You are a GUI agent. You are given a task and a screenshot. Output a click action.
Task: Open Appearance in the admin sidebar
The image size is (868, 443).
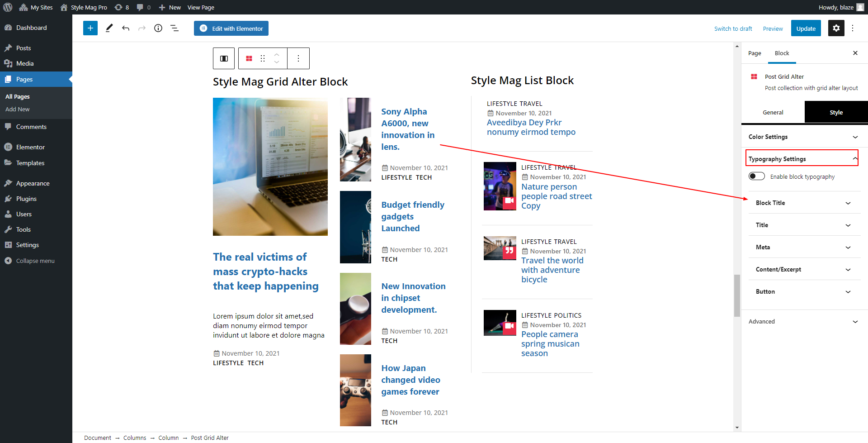pyautogui.click(x=33, y=183)
